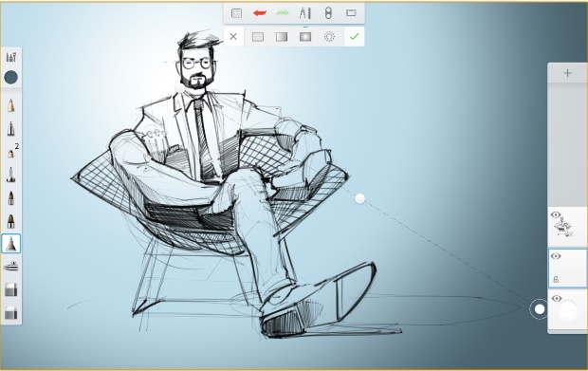Open the ruler and guides tools

click(x=305, y=13)
